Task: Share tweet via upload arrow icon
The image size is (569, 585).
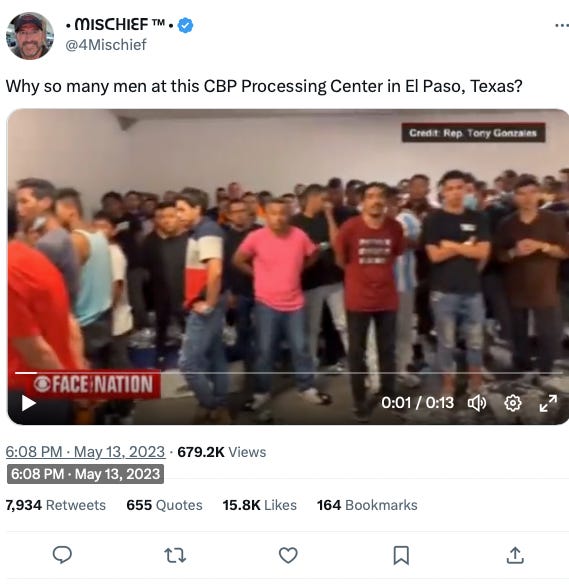Action: click(x=515, y=555)
